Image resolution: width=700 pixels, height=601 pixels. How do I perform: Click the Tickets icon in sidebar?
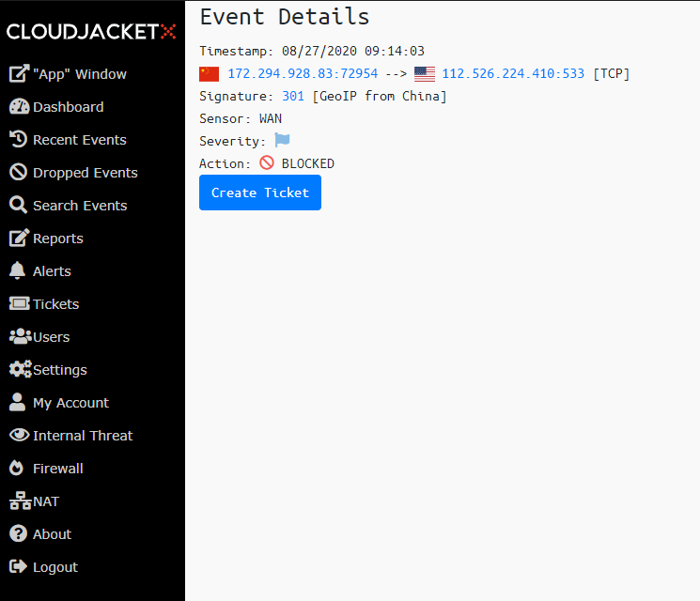tap(19, 304)
